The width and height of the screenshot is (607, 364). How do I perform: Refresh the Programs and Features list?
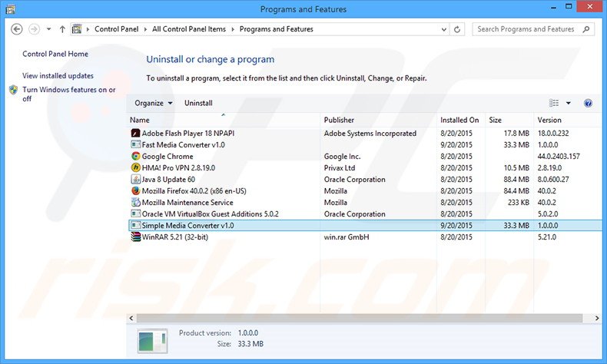coord(457,29)
